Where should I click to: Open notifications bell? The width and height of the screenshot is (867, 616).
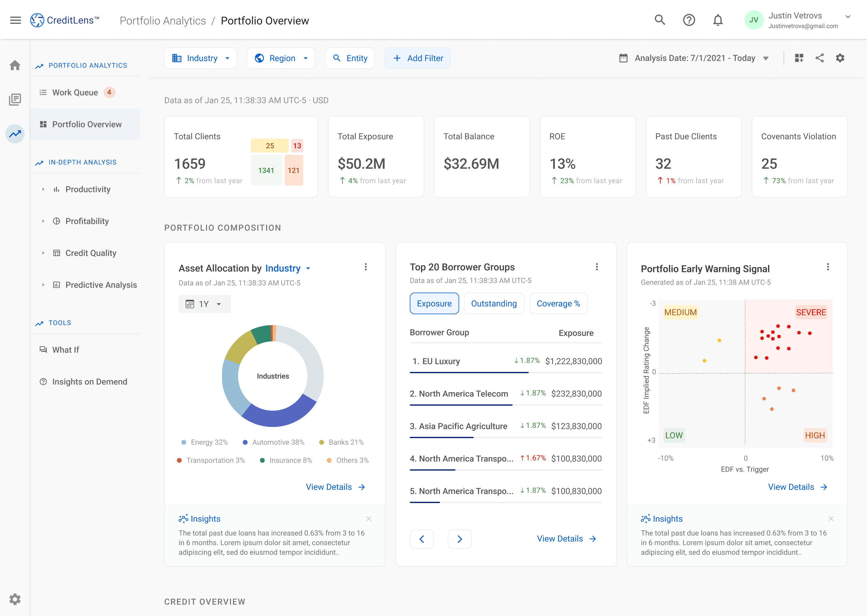(717, 20)
